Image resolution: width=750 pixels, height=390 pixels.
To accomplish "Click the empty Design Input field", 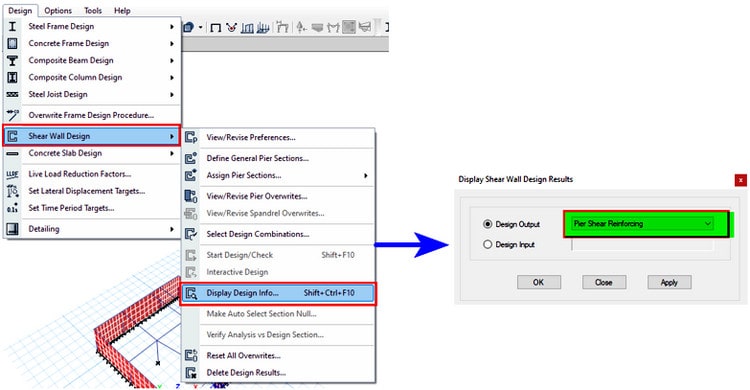I will 642,244.
